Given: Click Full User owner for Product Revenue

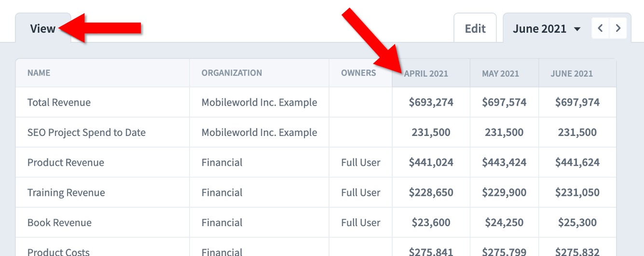Looking at the screenshot, I should (x=361, y=162).
